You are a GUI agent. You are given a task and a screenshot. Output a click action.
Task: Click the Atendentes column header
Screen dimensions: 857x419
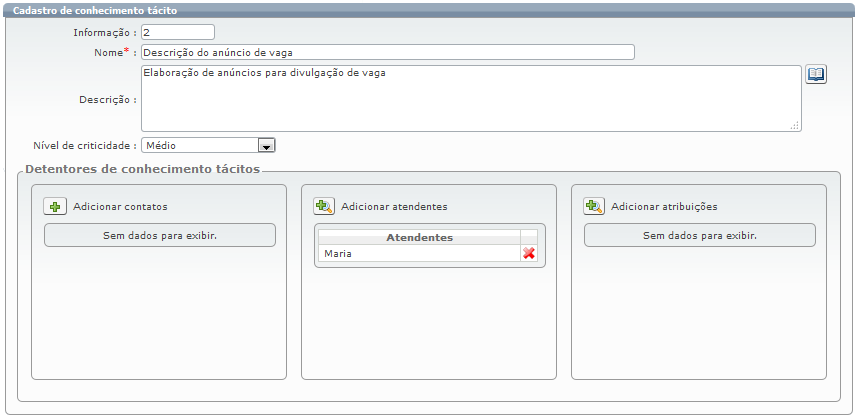(419, 238)
